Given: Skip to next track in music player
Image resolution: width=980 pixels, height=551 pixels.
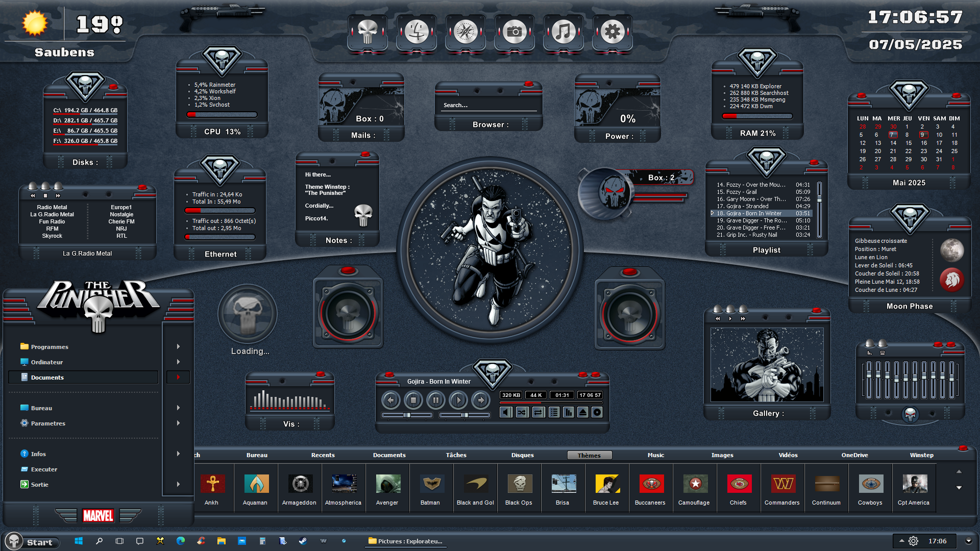Looking at the screenshot, I should (481, 400).
